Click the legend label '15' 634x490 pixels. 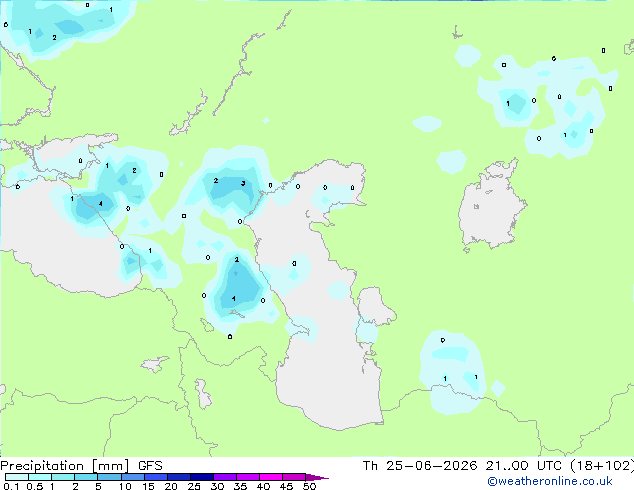pos(148,486)
